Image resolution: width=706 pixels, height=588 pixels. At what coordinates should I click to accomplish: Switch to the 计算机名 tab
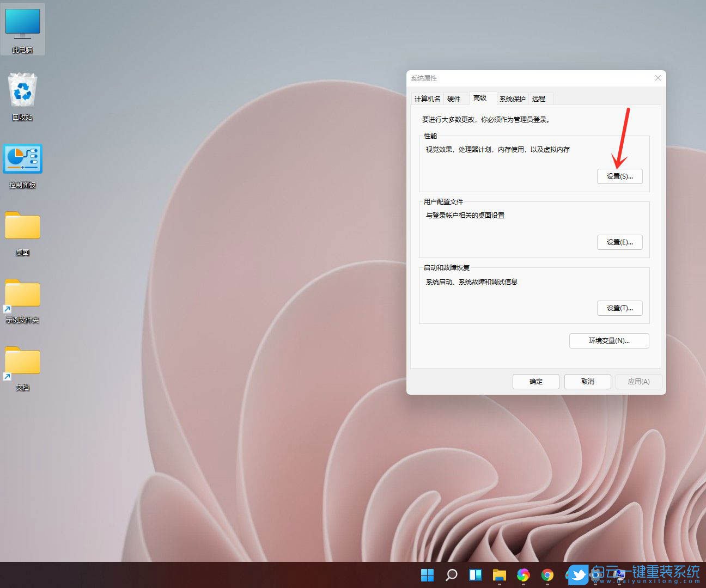pos(427,99)
